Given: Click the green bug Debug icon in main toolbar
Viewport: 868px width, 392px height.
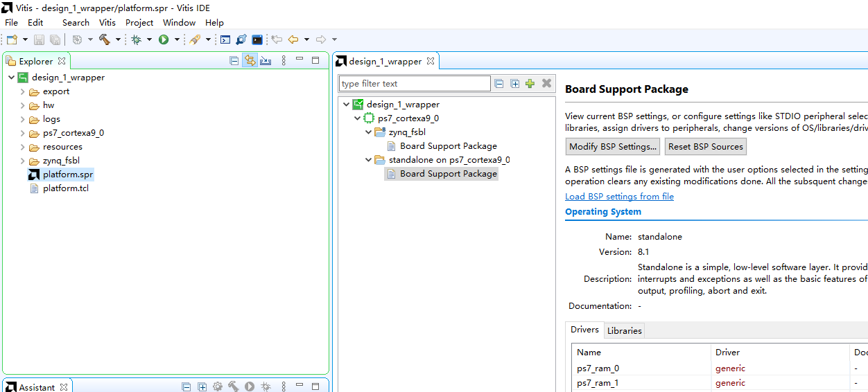Looking at the screenshot, I should [137, 39].
